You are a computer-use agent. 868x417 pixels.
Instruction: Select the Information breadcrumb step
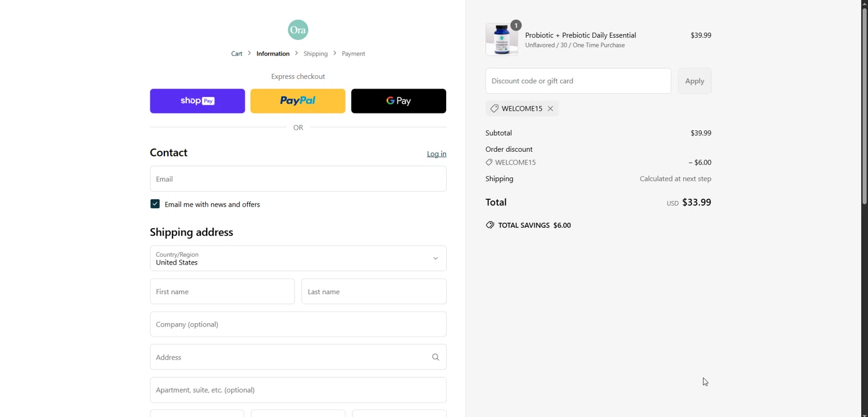point(273,54)
